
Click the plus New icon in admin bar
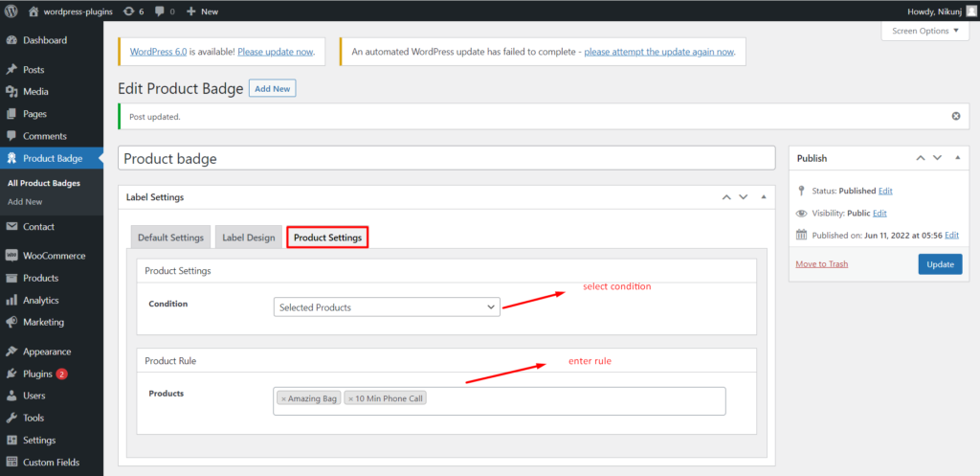coord(191,11)
